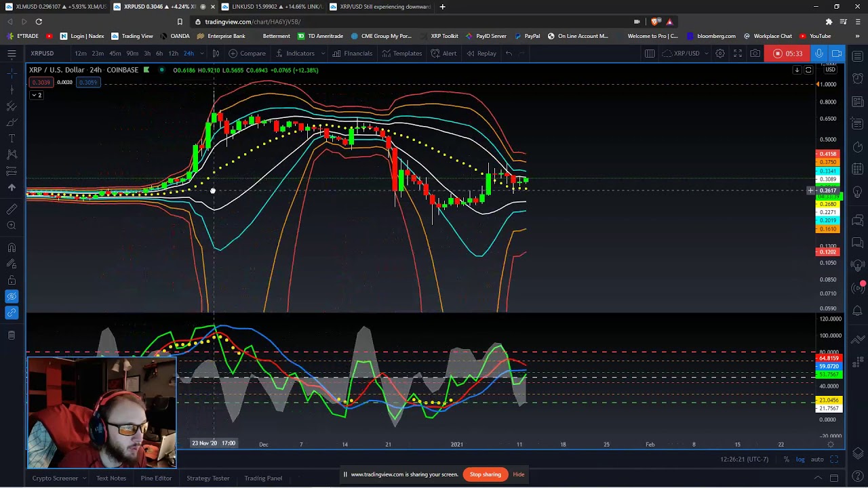This screenshot has width=868, height=488.
Task: Click the undo arrow
Action: pos(509,54)
